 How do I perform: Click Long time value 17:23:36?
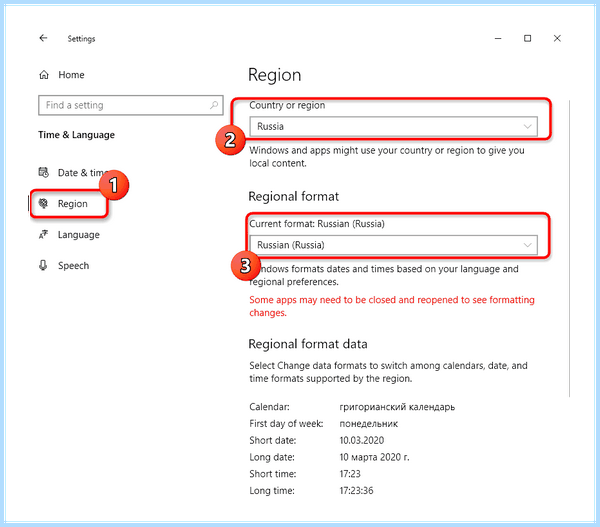click(x=356, y=491)
